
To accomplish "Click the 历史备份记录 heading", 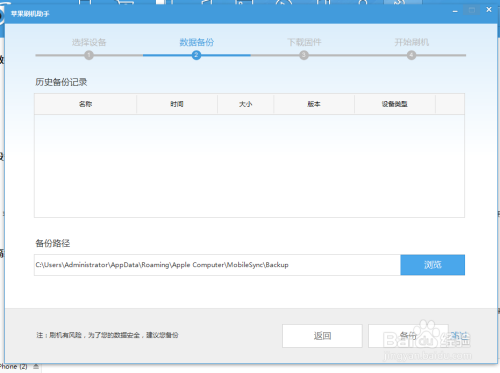I will click(61, 82).
